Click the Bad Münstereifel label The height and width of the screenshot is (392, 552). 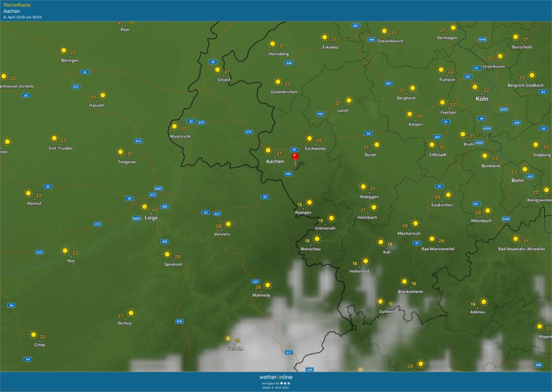click(x=438, y=249)
